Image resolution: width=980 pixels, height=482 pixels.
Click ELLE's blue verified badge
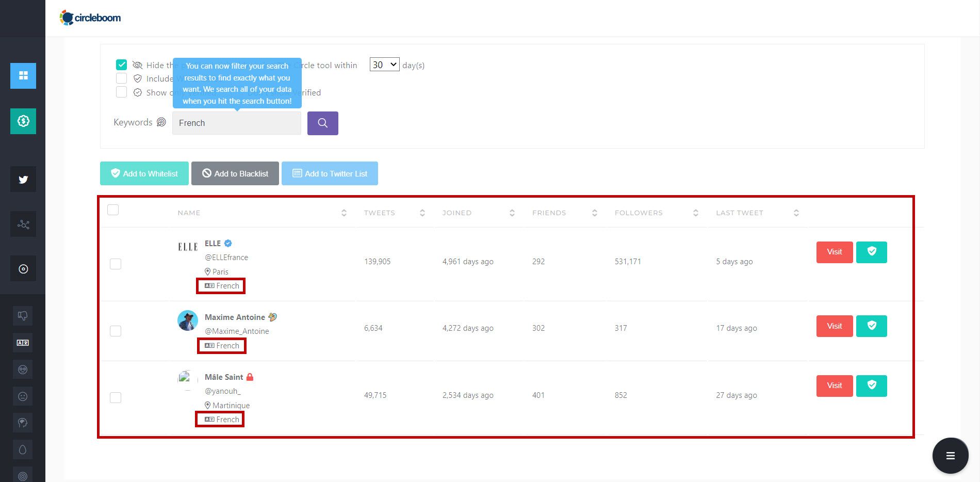(228, 243)
